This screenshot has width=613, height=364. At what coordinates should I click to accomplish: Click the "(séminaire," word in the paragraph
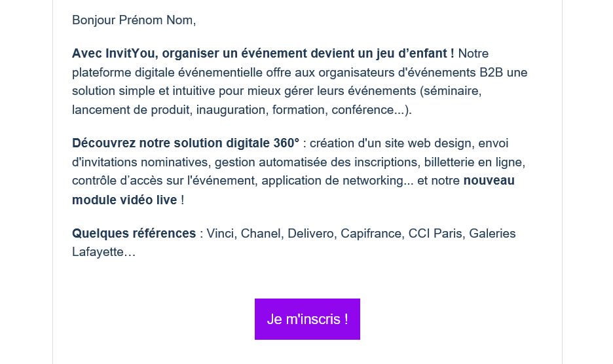pos(451,91)
